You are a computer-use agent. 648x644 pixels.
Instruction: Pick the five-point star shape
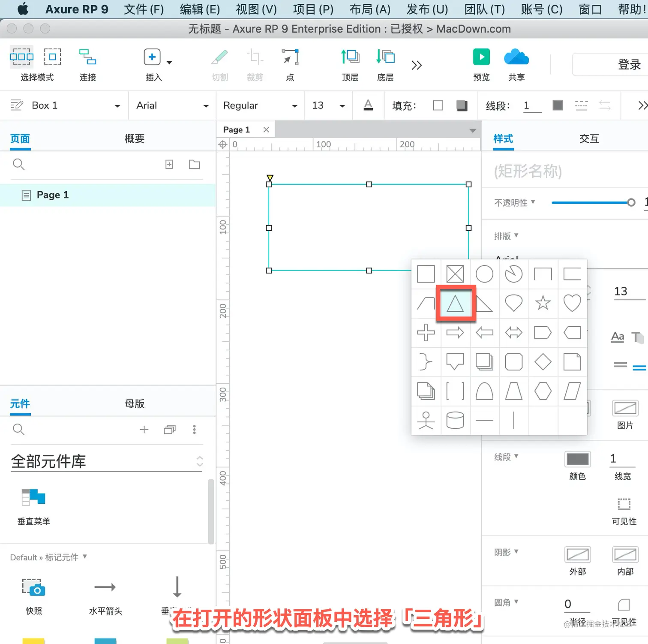(x=543, y=303)
